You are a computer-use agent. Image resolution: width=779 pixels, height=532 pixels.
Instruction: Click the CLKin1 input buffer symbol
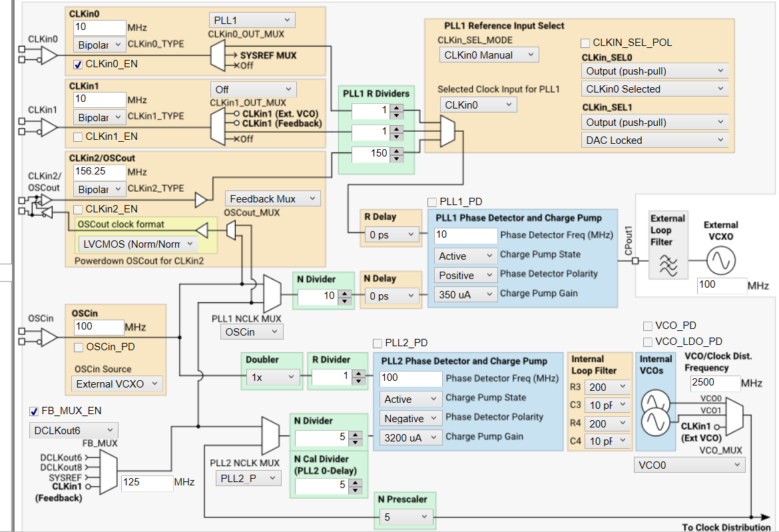pyautogui.click(x=49, y=127)
